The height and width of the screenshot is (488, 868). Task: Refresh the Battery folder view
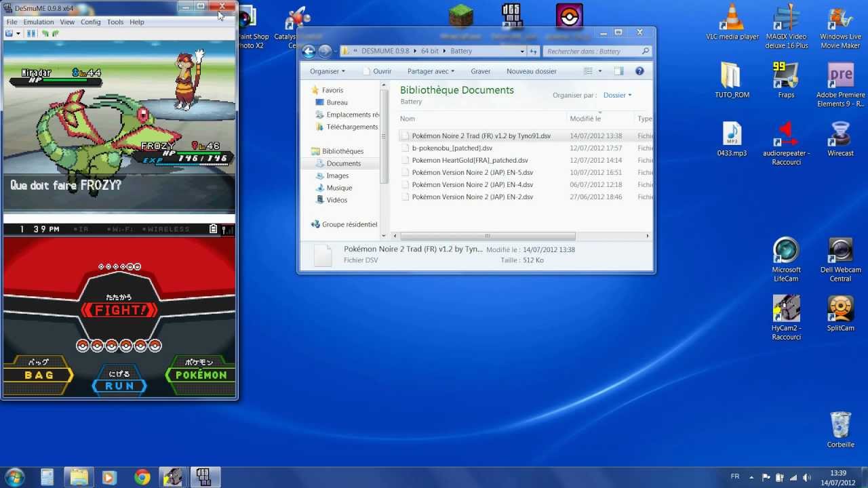(x=534, y=51)
